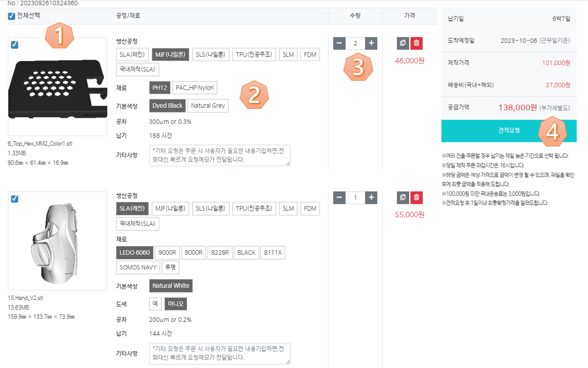Remove the 15.Hand_V2.stl item via trash icon

[x=417, y=198]
